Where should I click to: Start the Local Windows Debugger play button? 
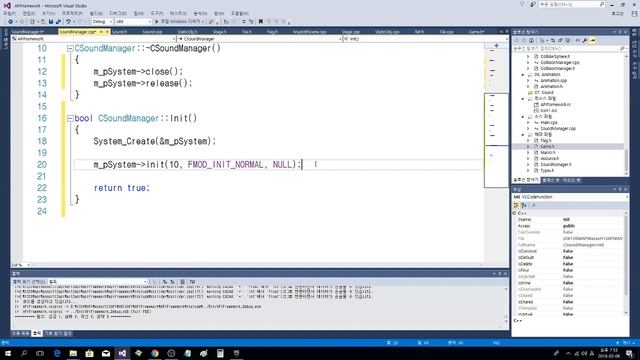pyautogui.click(x=157, y=22)
